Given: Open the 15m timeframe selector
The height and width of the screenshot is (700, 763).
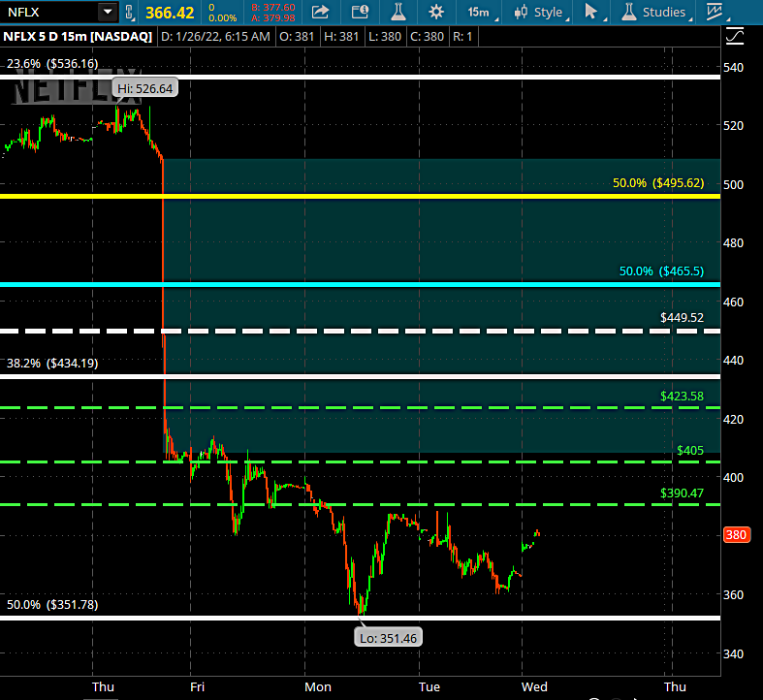Looking at the screenshot, I should (481, 13).
